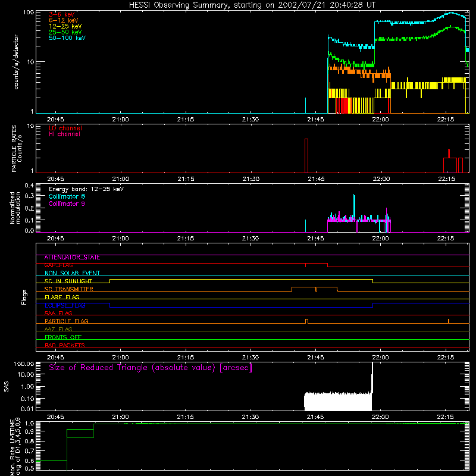This screenshot has width=476, height=476.
Task: Click 'Size of Reduced Triangle' panel title
Action: [151, 368]
